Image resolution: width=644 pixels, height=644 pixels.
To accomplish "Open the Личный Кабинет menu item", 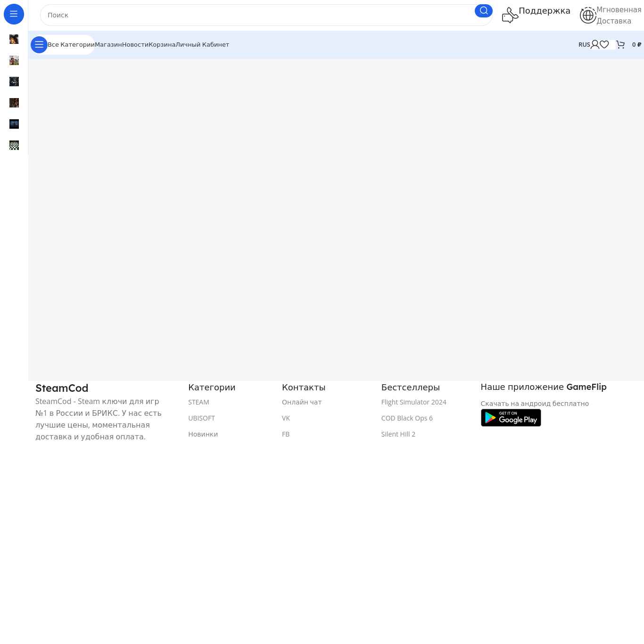I will click(x=202, y=45).
